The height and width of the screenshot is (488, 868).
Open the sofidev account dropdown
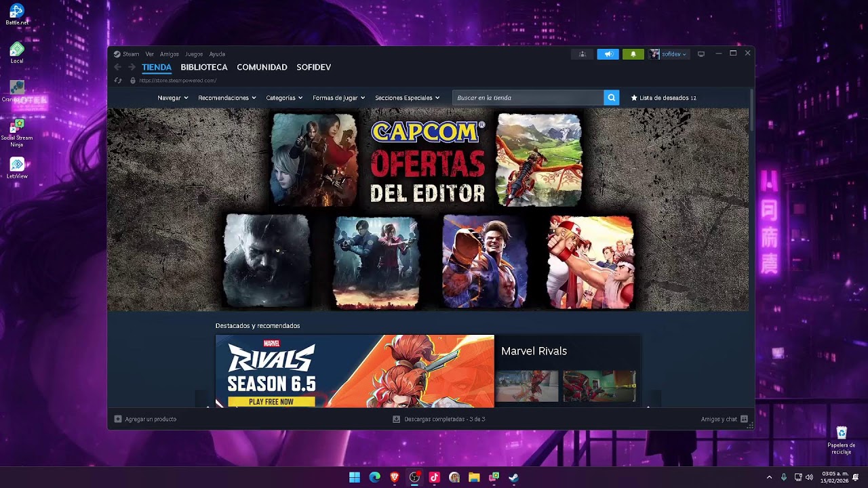674,54
